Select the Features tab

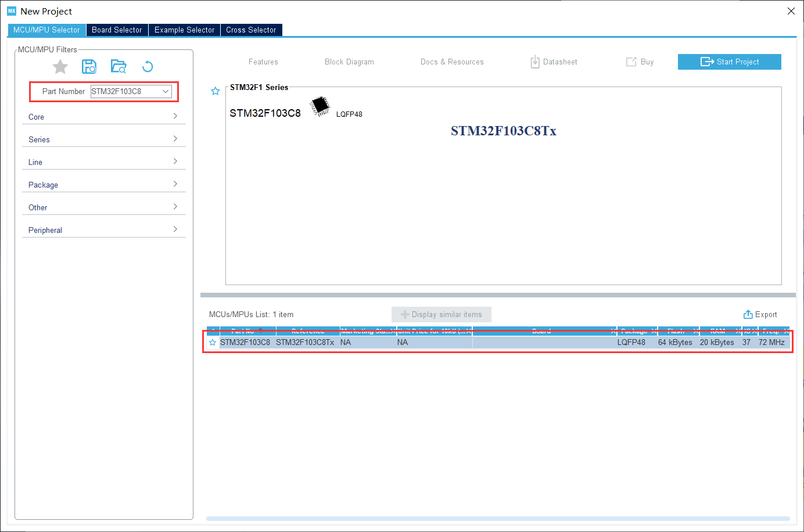click(x=263, y=62)
